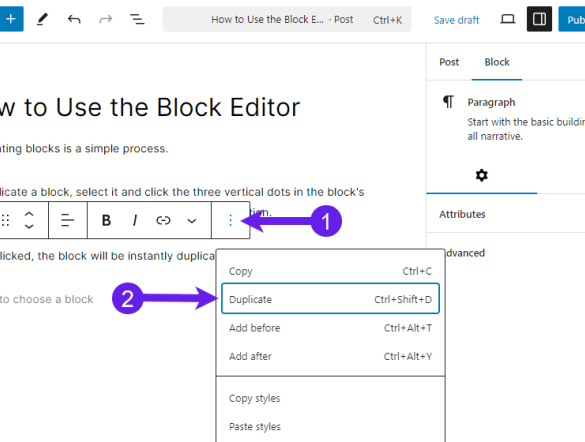Redo the last undone change
585x442 pixels.
point(106,19)
